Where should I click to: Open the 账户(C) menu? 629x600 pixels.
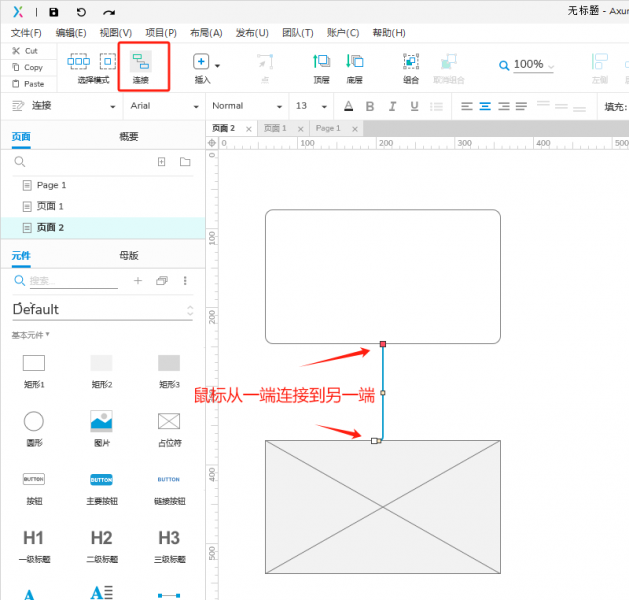coord(343,33)
